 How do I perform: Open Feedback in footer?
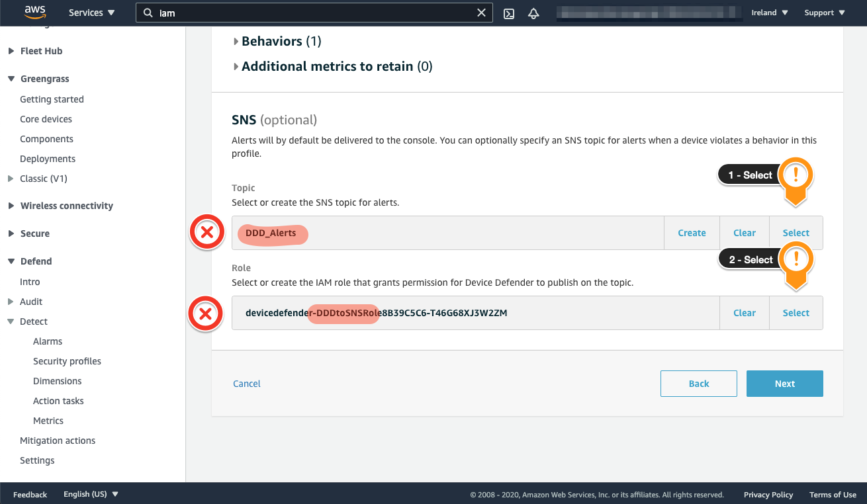tap(30, 494)
